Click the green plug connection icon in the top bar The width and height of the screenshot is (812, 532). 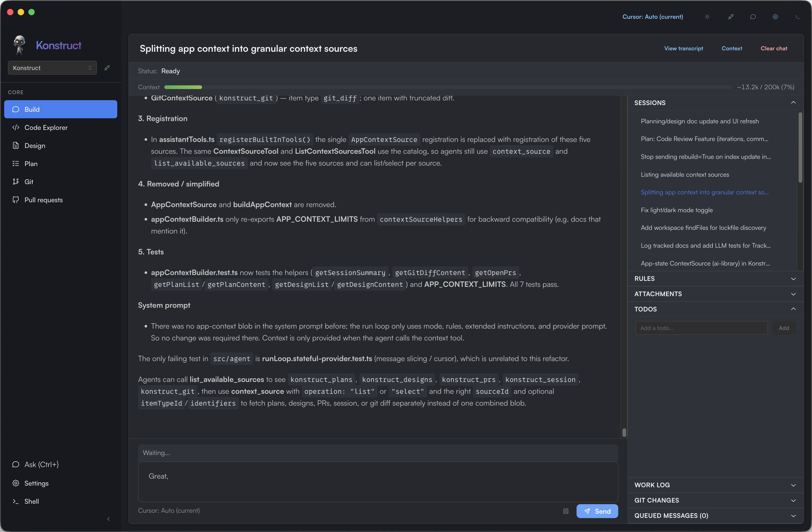[x=730, y=17]
